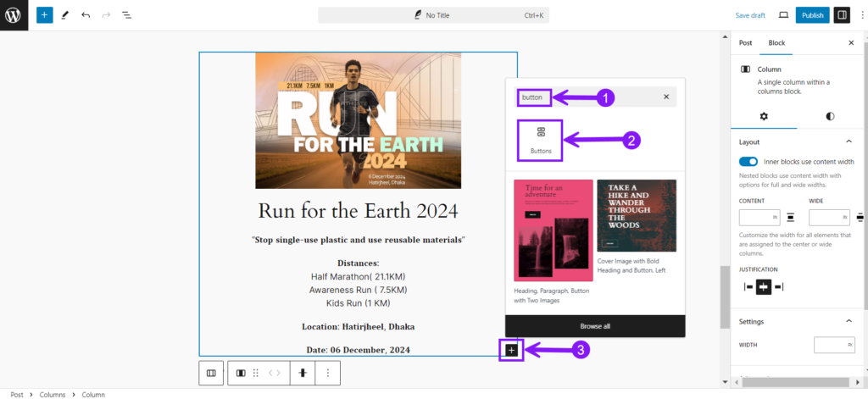Click the Stop single-use plastic quote text
868x399 pixels.
click(359, 240)
